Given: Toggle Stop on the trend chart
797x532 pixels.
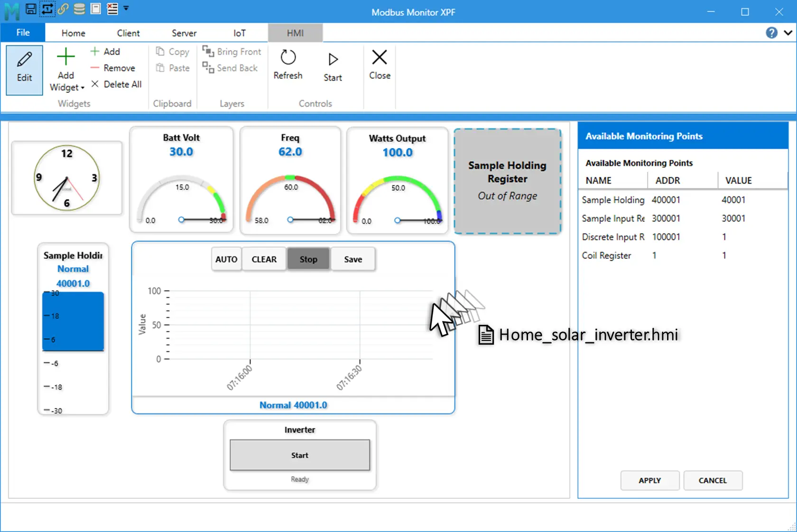Looking at the screenshot, I should [x=308, y=259].
